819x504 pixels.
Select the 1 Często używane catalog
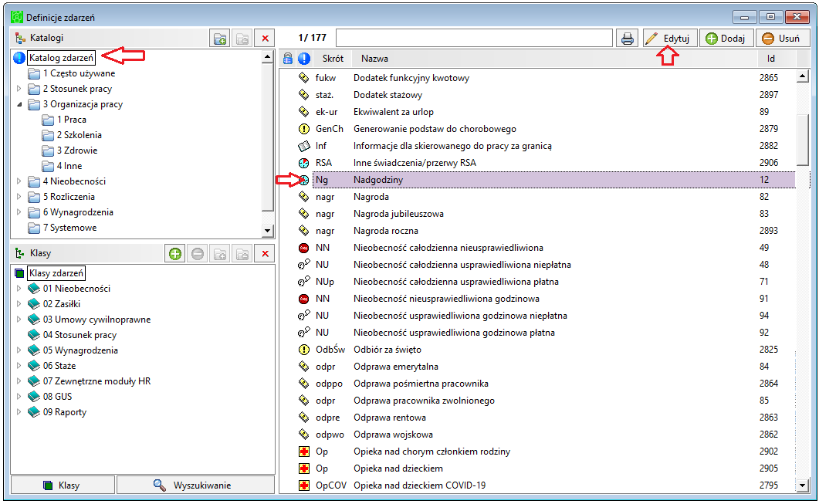[79, 73]
